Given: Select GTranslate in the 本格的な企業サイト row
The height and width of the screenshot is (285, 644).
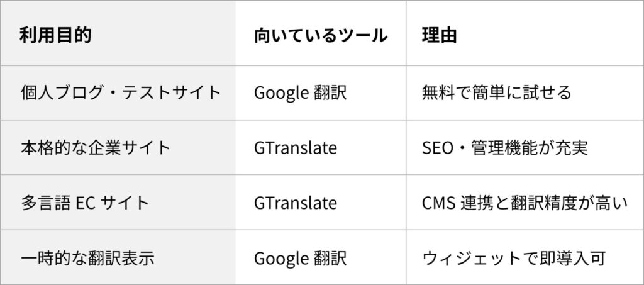Looking at the screenshot, I should 296,148.
